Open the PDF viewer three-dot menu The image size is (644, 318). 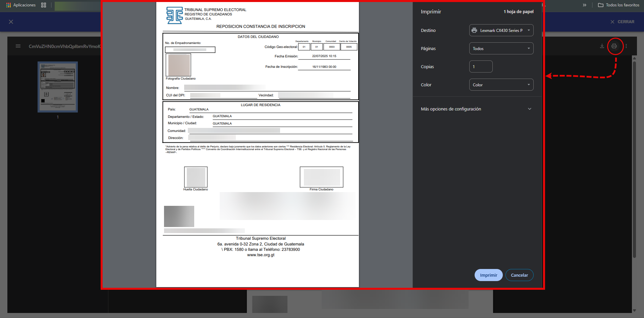click(626, 46)
